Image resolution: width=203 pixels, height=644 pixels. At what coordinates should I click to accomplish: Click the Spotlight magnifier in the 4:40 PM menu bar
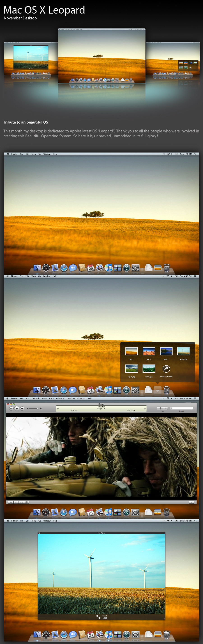coord(195,154)
